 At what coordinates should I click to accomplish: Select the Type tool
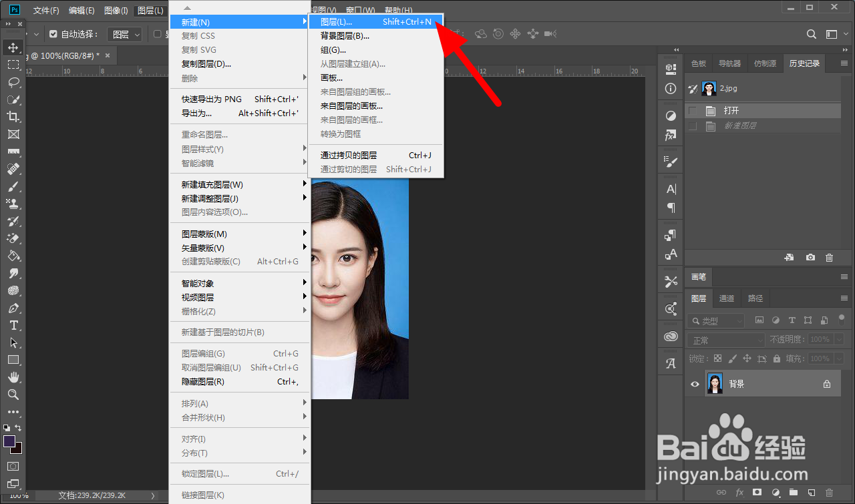tap(13, 325)
